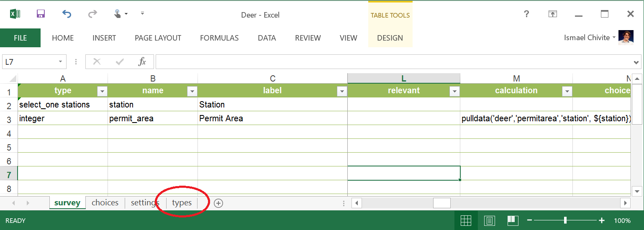Switch to the settings sheet tab

tap(145, 203)
